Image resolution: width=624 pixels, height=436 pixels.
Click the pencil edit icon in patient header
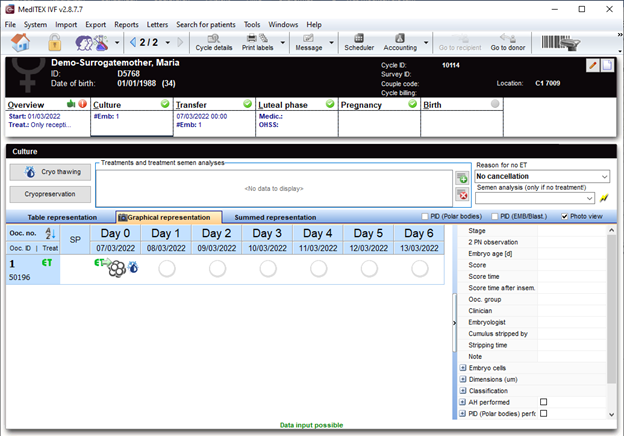593,65
